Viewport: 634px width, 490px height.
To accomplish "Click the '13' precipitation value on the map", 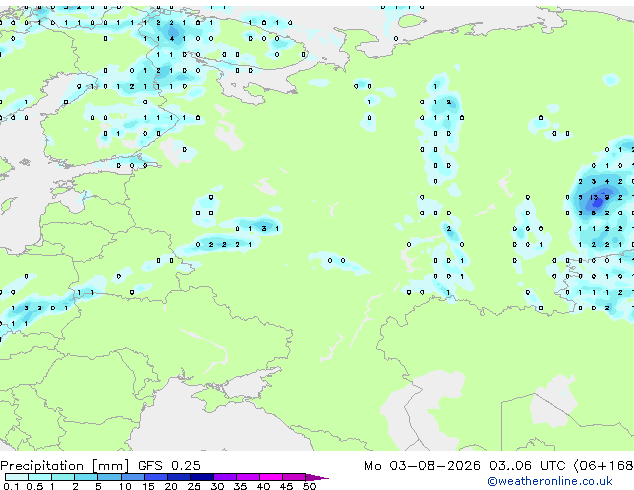I will (594, 197).
